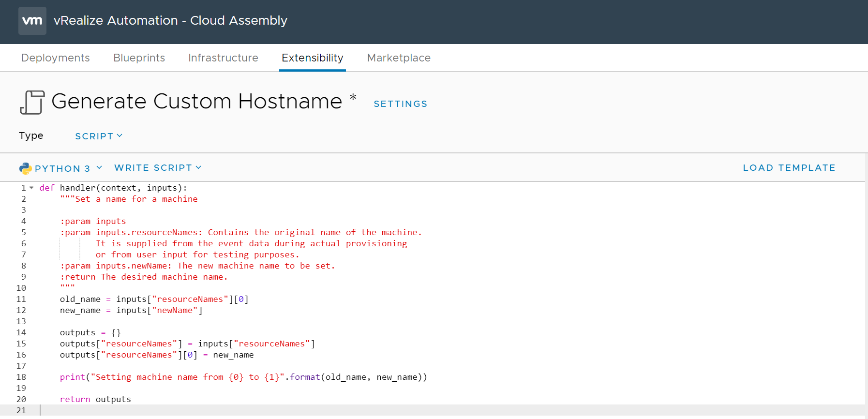868x419 pixels.
Task: Switch to the Deployments tab
Action: [56, 58]
